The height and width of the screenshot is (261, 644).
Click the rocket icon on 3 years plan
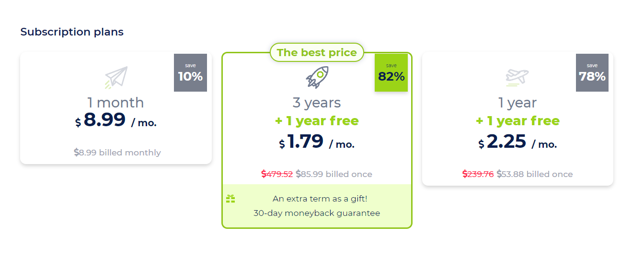point(317,77)
